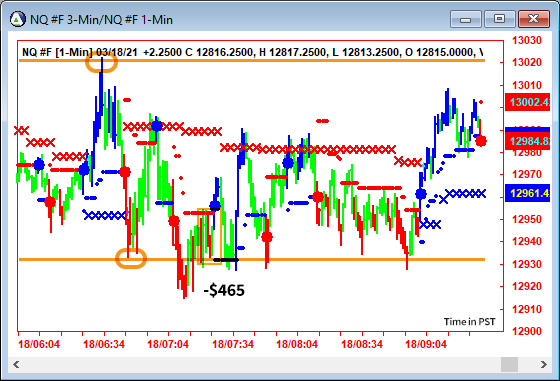560x381 pixels.
Task: Click the NQ #F 1-Min chart data header
Action: point(252,52)
